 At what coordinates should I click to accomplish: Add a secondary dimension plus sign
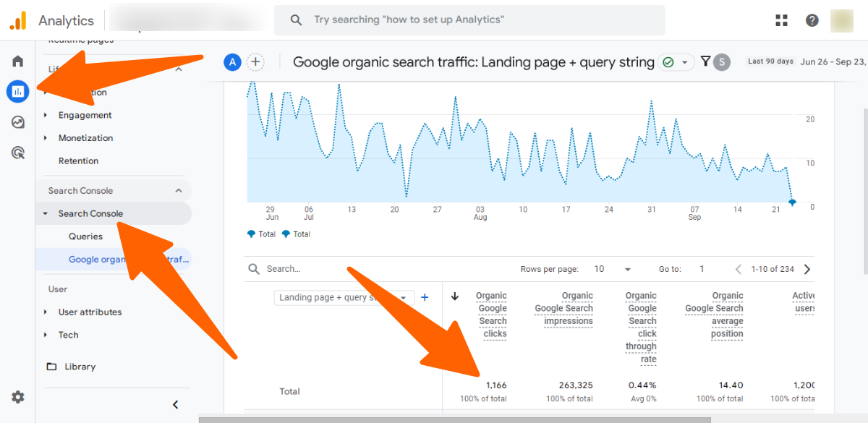[425, 297]
